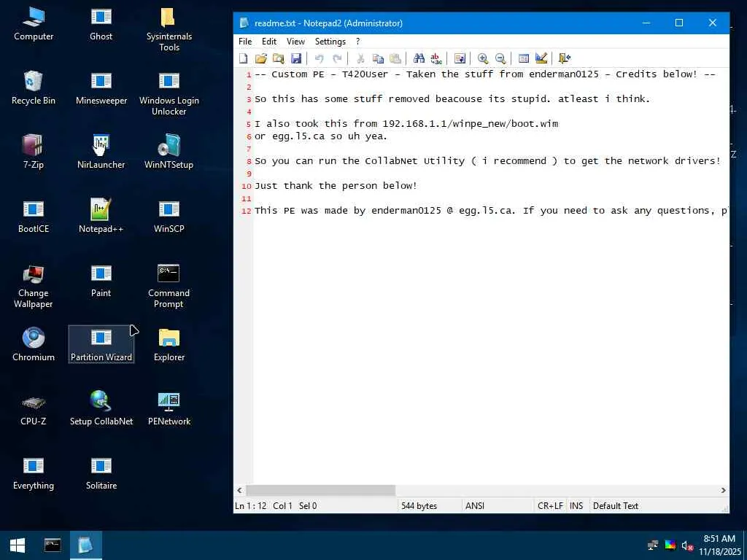Select the Change Wallpaper desktop icon
This screenshot has width=747, height=560.
(x=34, y=287)
